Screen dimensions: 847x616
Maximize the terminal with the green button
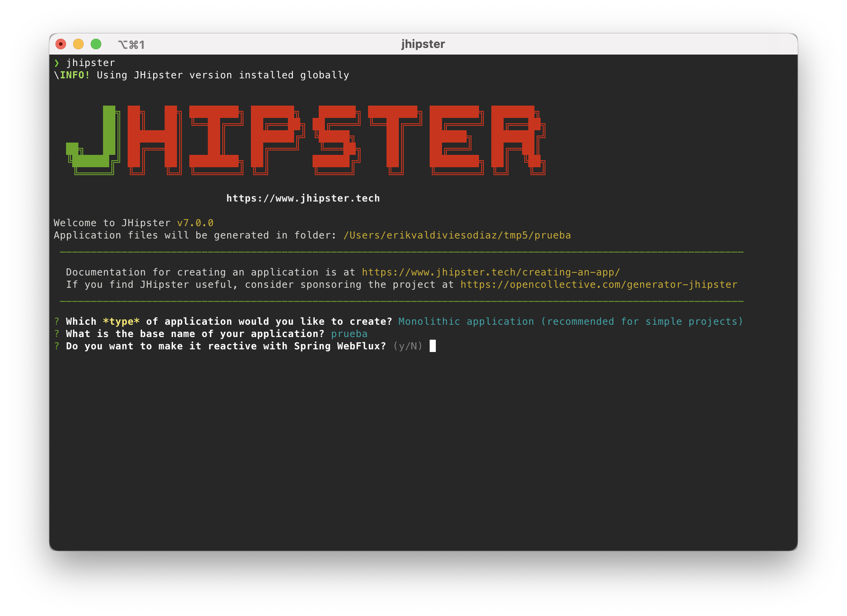pyautogui.click(x=96, y=44)
